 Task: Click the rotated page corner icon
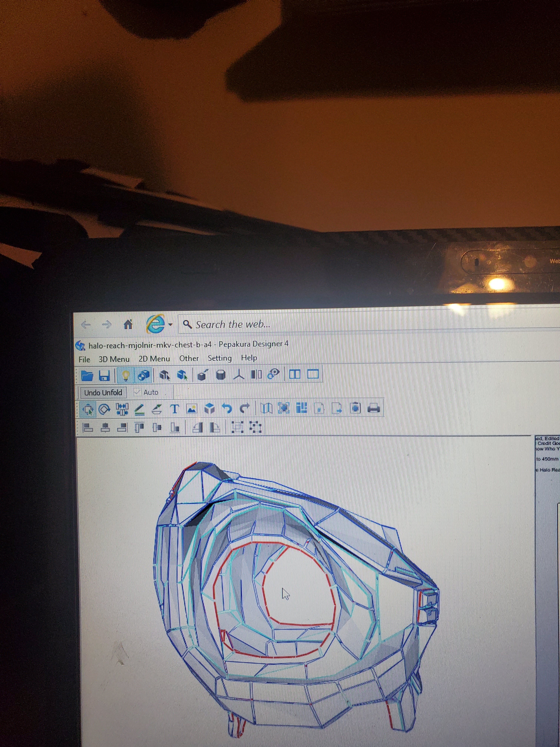215,428
